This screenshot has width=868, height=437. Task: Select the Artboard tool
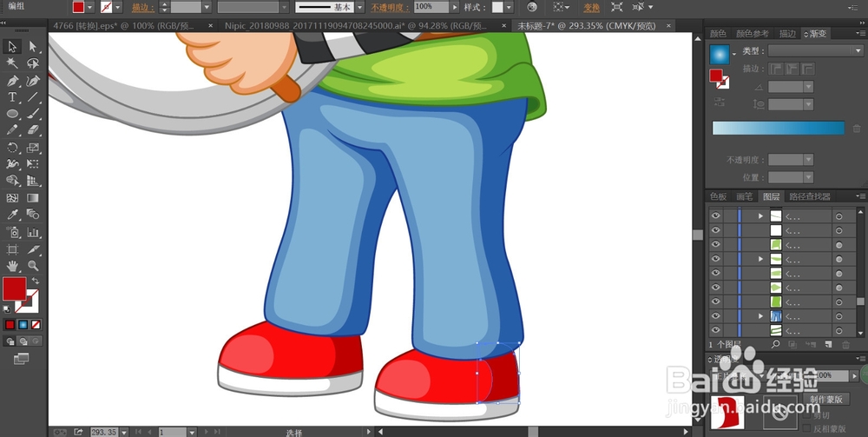pos(12,249)
